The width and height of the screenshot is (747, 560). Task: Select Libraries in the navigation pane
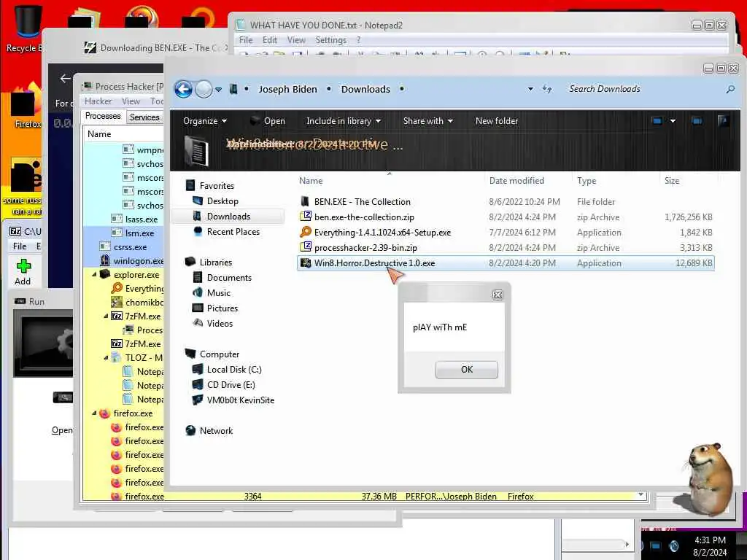coord(215,262)
